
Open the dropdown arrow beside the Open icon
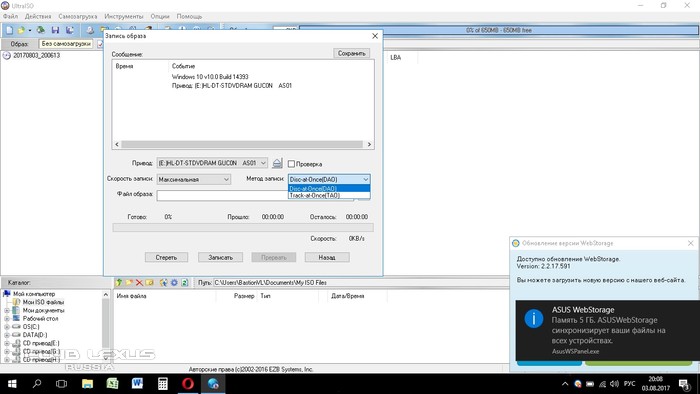pos(29,30)
